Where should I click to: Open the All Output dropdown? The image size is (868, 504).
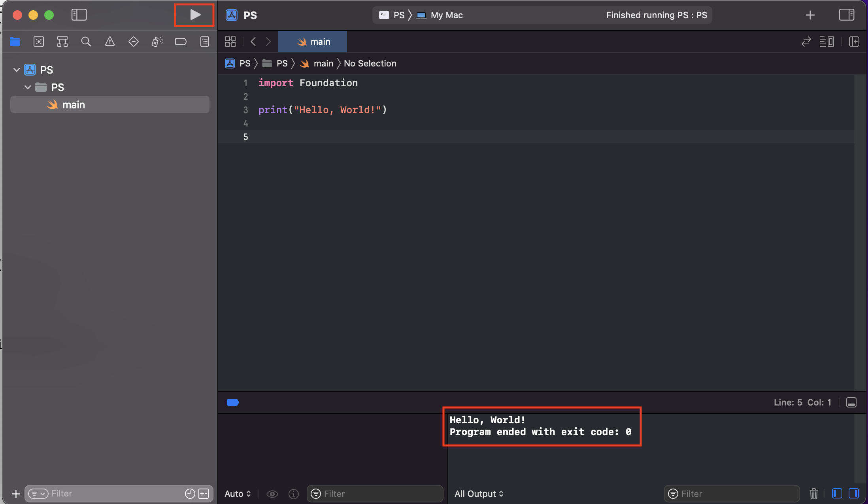[x=479, y=494]
